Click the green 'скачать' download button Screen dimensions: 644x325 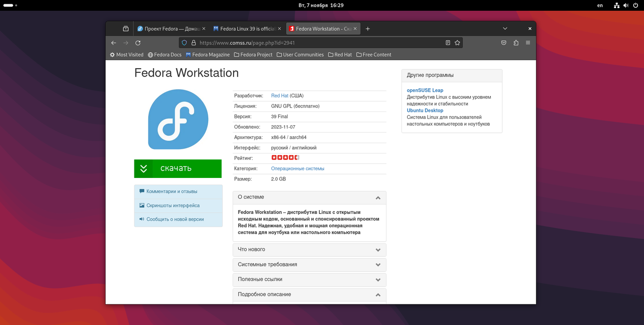[x=178, y=169]
